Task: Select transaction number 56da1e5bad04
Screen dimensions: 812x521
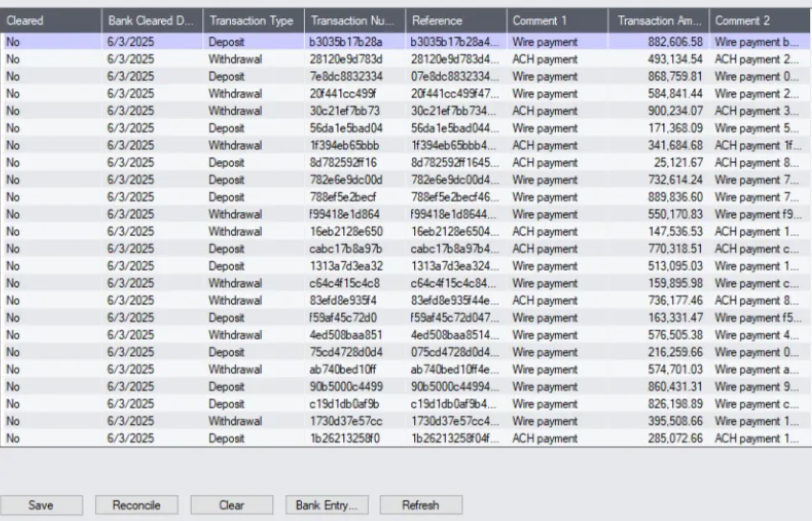Action: [x=346, y=128]
